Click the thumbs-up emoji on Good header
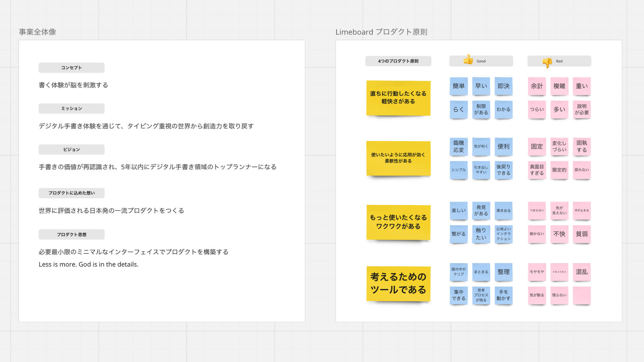 [x=468, y=59]
